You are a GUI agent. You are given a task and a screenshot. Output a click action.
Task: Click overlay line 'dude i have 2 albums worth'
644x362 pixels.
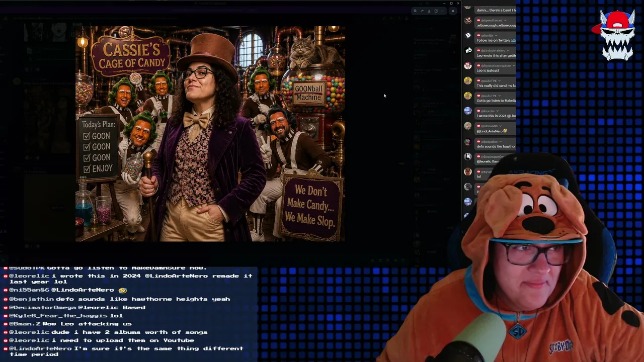click(129, 332)
